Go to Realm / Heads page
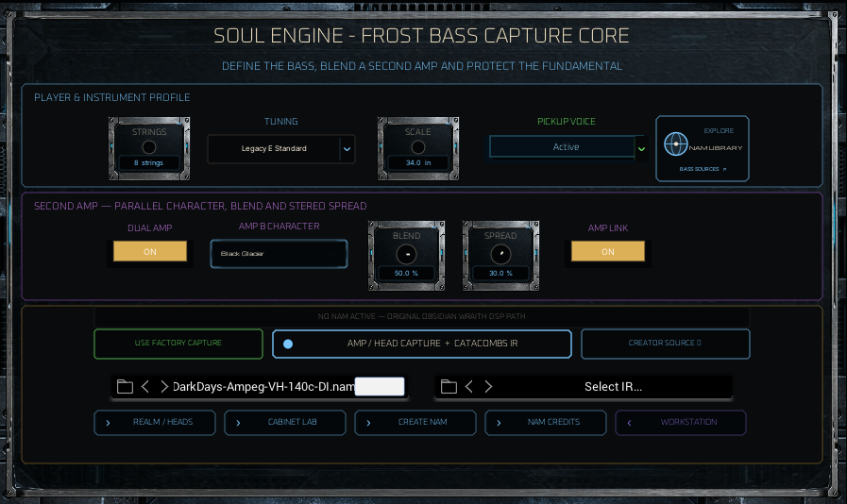The image size is (847, 504). point(155,423)
